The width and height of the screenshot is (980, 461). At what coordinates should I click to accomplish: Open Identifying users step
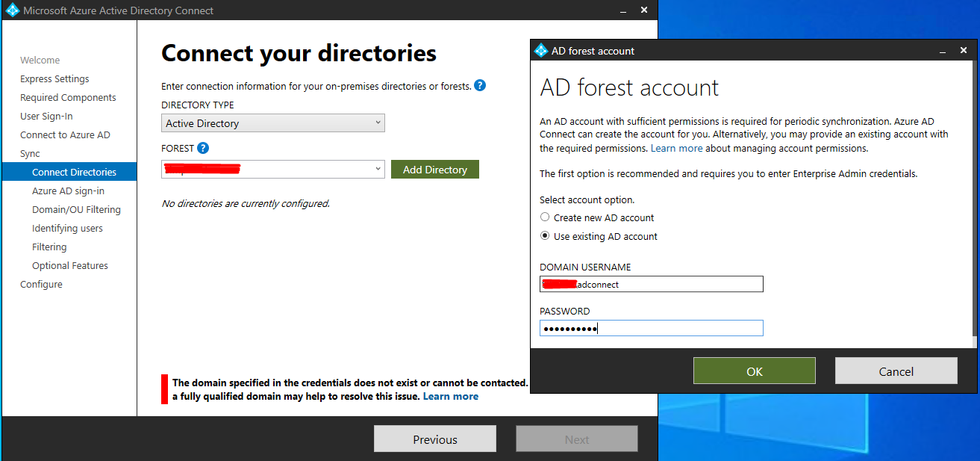67,228
